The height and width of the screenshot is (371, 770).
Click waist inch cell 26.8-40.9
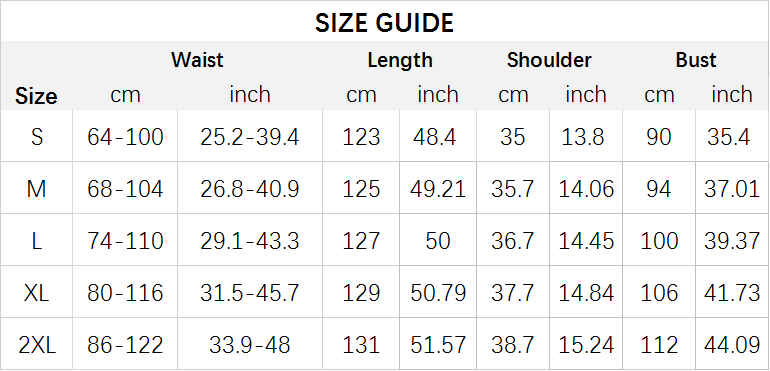click(x=249, y=189)
